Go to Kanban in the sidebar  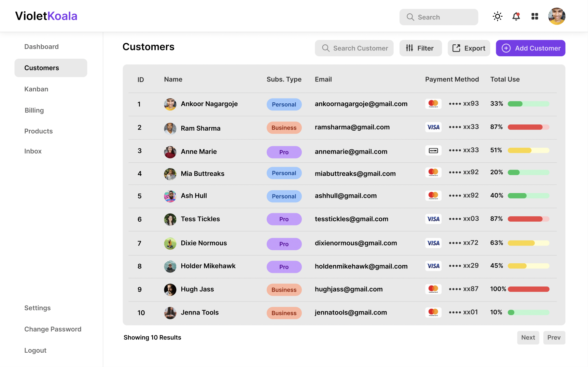[x=36, y=89]
